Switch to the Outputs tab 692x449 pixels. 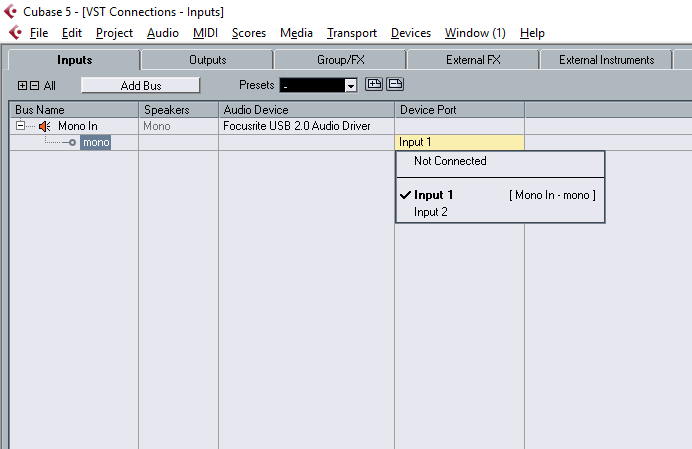pyautogui.click(x=207, y=60)
